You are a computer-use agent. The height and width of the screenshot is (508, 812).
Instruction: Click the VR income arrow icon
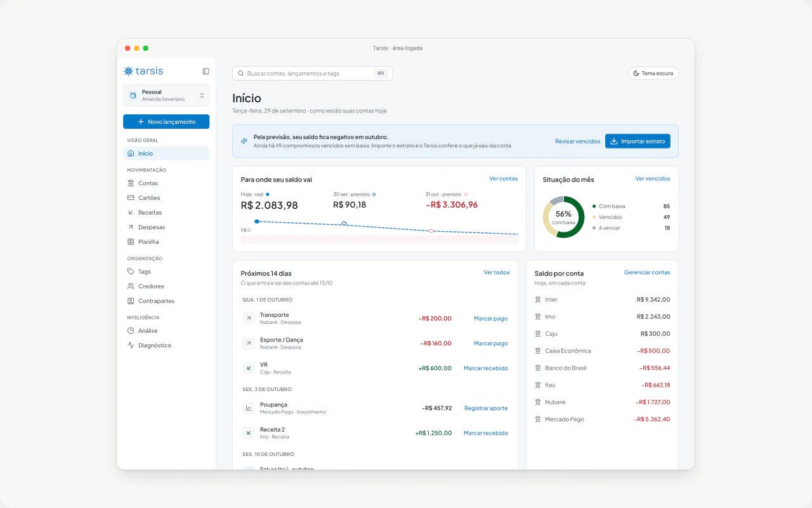(x=249, y=368)
